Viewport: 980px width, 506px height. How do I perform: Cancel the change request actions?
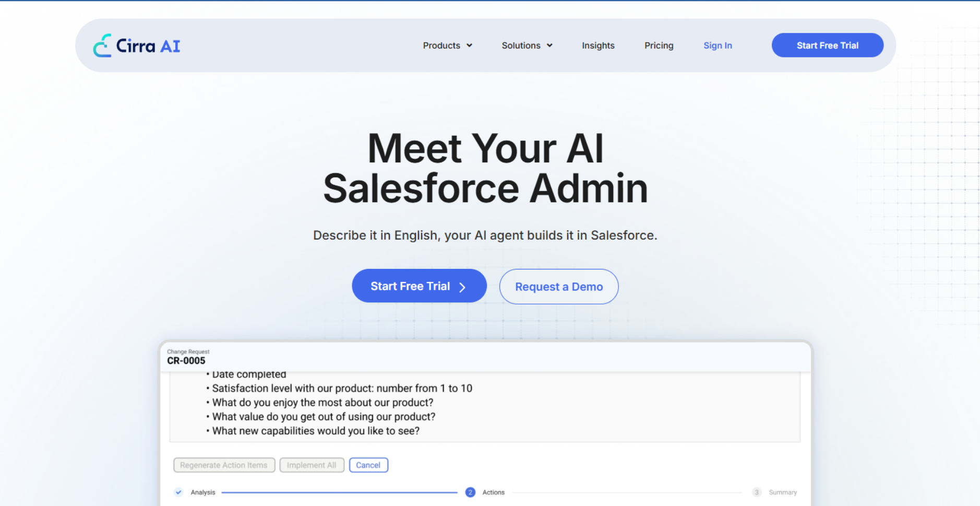click(x=368, y=465)
